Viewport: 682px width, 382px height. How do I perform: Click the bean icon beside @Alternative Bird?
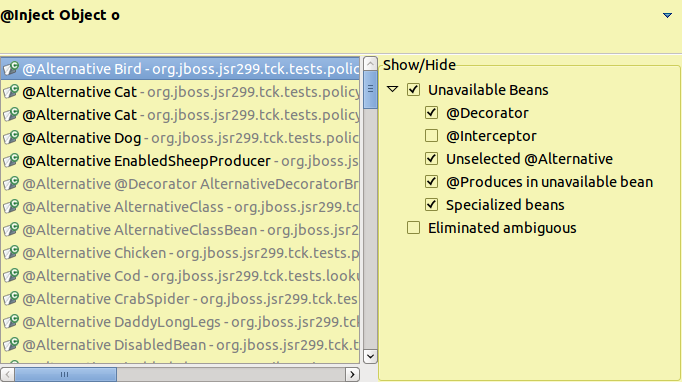point(11,69)
